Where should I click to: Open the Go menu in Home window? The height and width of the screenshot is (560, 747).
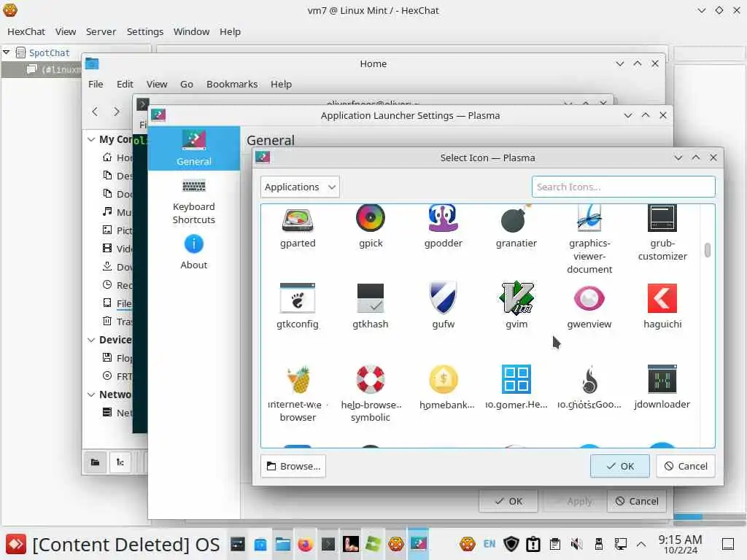pyautogui.click(x=187, y=85)
